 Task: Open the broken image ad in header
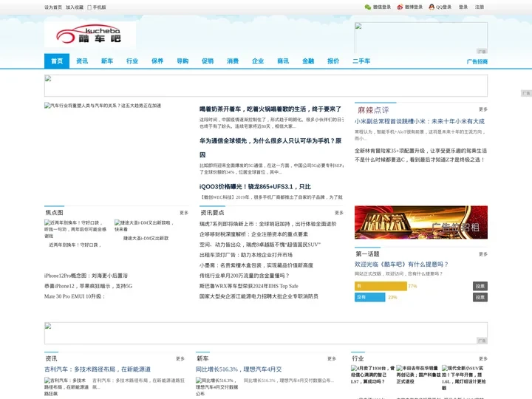(x=421, y=38)
